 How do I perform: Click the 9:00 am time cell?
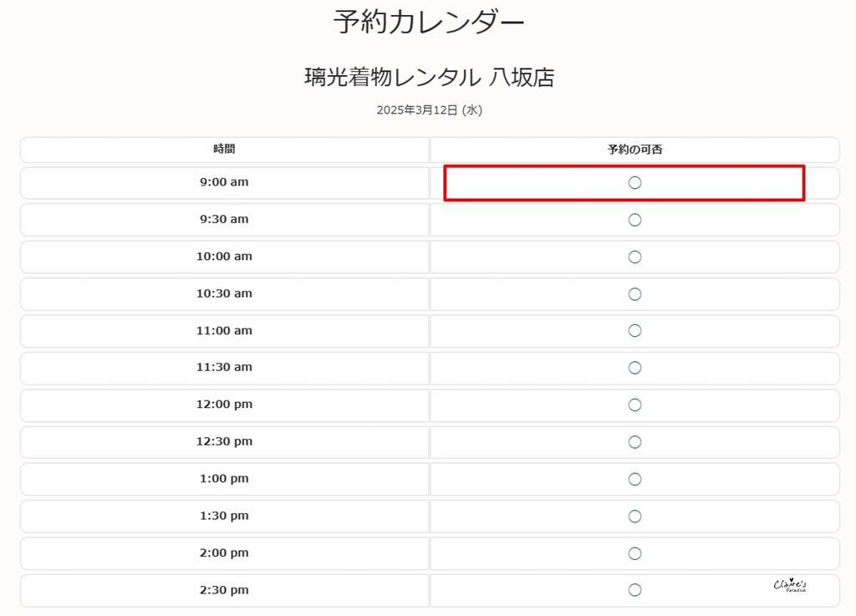[x=224, y=182]
